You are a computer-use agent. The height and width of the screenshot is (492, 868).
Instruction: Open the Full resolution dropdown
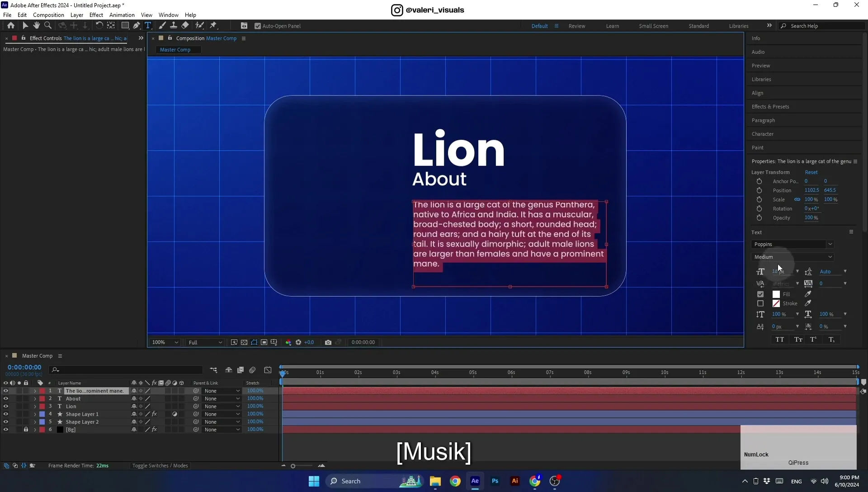click(205, 342)
